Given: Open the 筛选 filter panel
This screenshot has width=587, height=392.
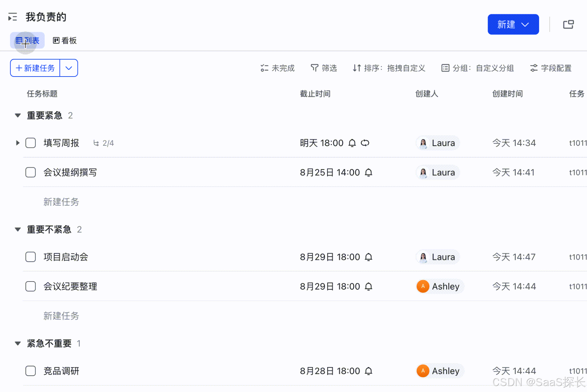Looking at the screenshot, I should pyautogui.click(x=323, y=68).
